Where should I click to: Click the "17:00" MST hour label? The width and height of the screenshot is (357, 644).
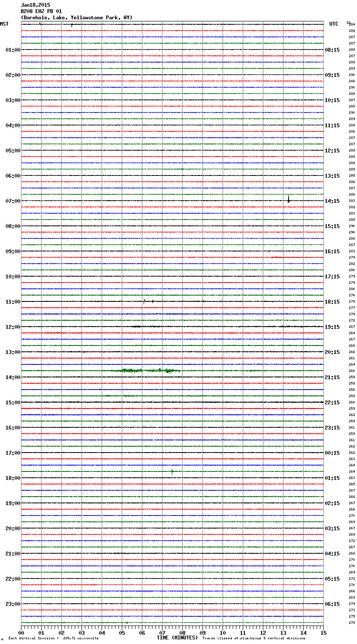point(13,453)
